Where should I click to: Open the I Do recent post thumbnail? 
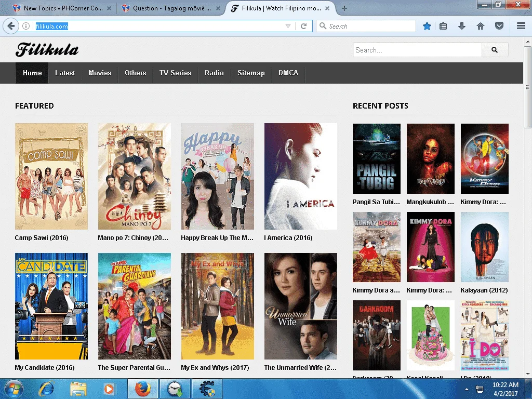pyautogui.click(x=485, y=335)
